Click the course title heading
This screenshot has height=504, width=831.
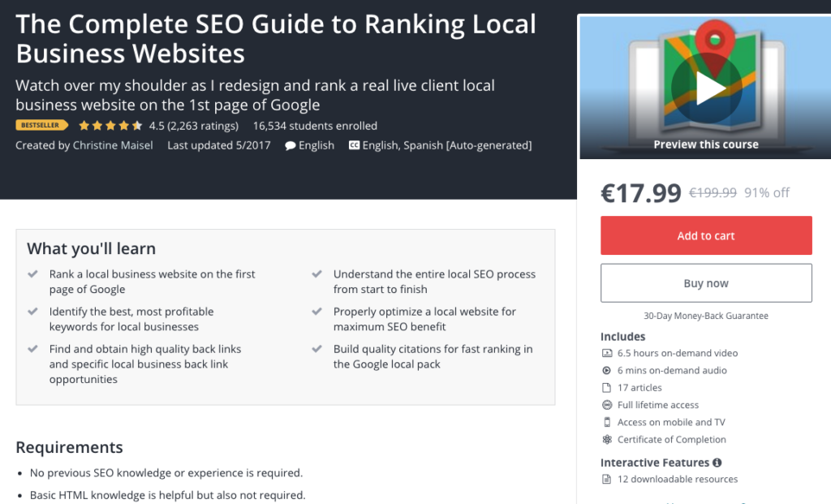(x=276, y=39)
